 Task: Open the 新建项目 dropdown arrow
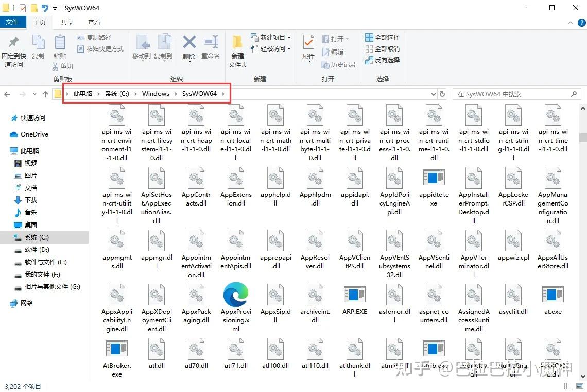point(288,38)
